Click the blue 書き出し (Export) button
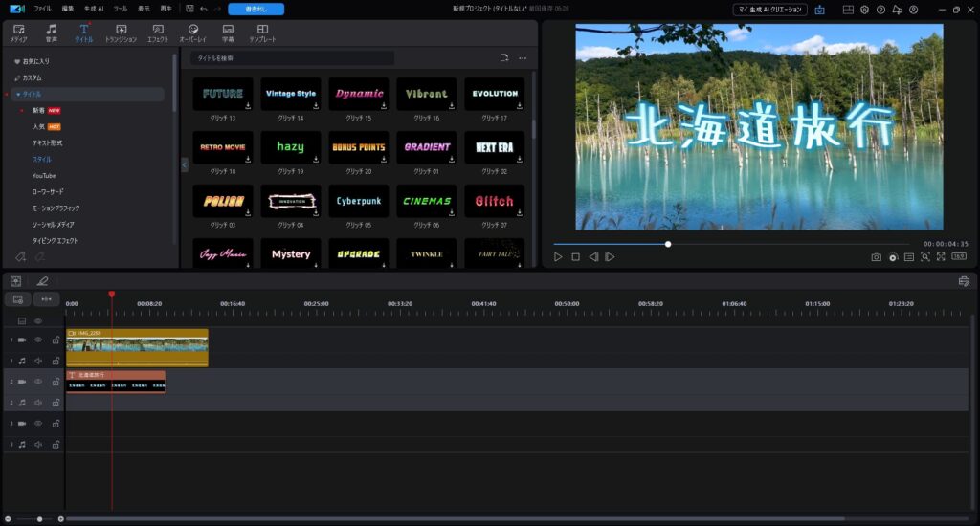 (x=256, y=9)
